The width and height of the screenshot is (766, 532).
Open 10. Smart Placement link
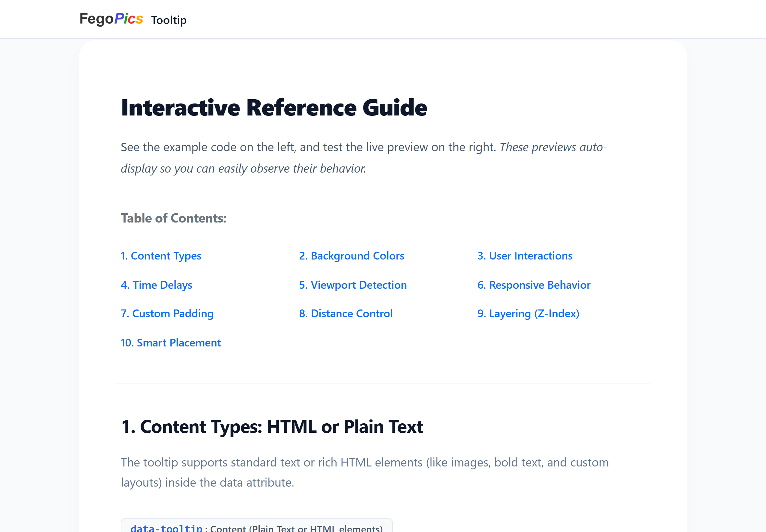(171, 343)
